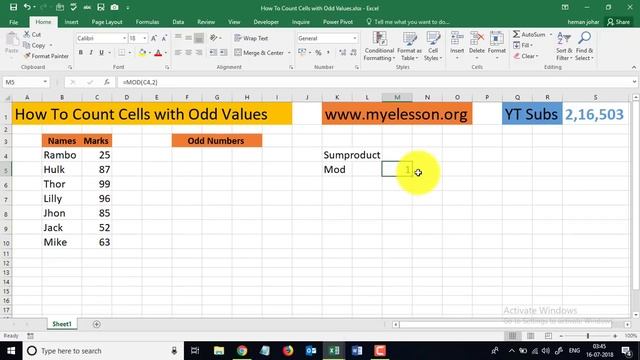Apply the red Font Color letter A
The height and width of the screenshot is (360, 640).
point(158,53)
